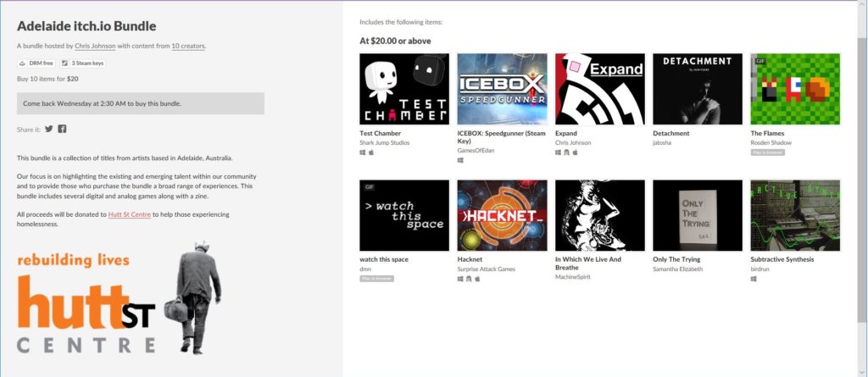Viewport: 868px width, 377px height.
Task: Open GamesOfEdan creator page
Action: coord(476,151)
